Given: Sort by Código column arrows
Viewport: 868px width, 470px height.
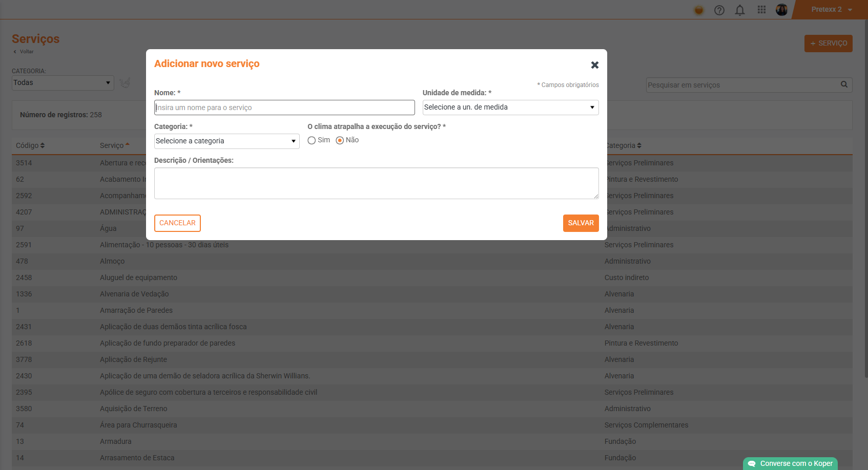Looking at the screenshot, I should (x=43, y=145).
